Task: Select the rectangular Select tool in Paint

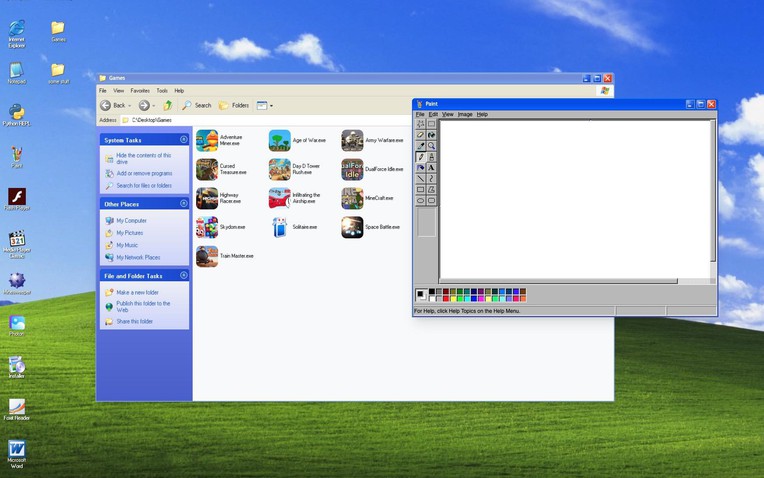Action: coord(431,124)
